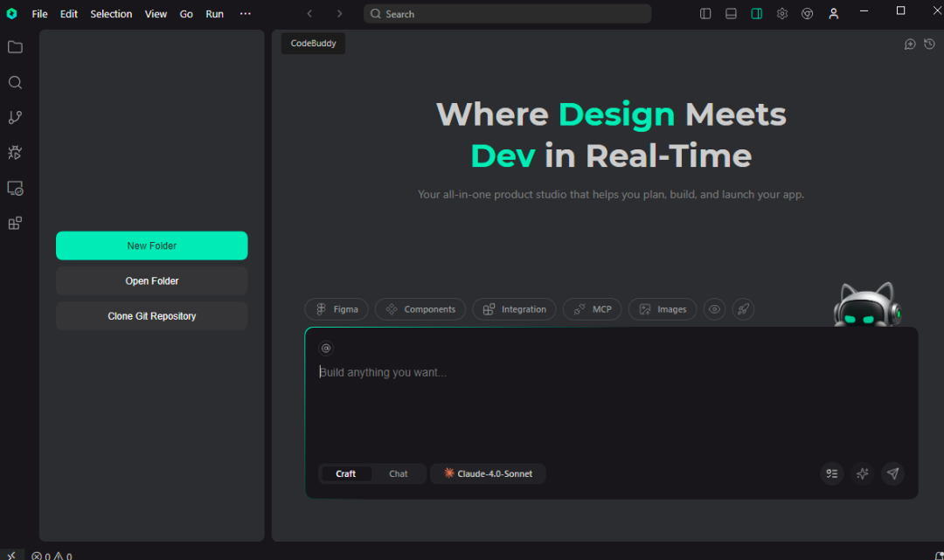Toggle the secondary side bar layout icon

click(757, 14)
